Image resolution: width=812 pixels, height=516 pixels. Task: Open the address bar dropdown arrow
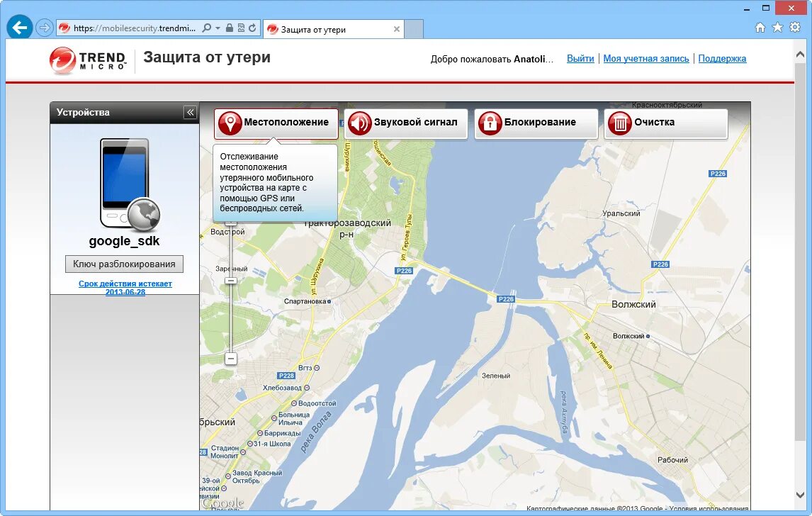(x=218, y=28)
